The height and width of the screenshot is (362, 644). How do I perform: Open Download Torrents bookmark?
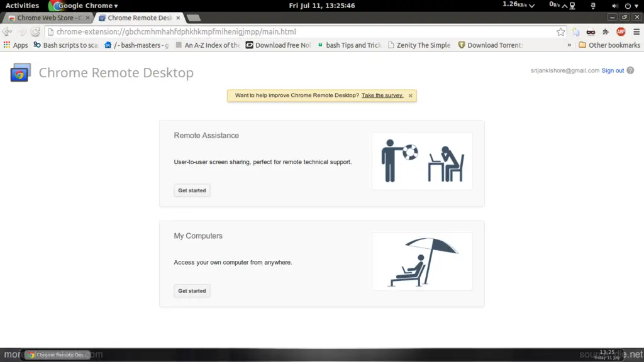490,45
